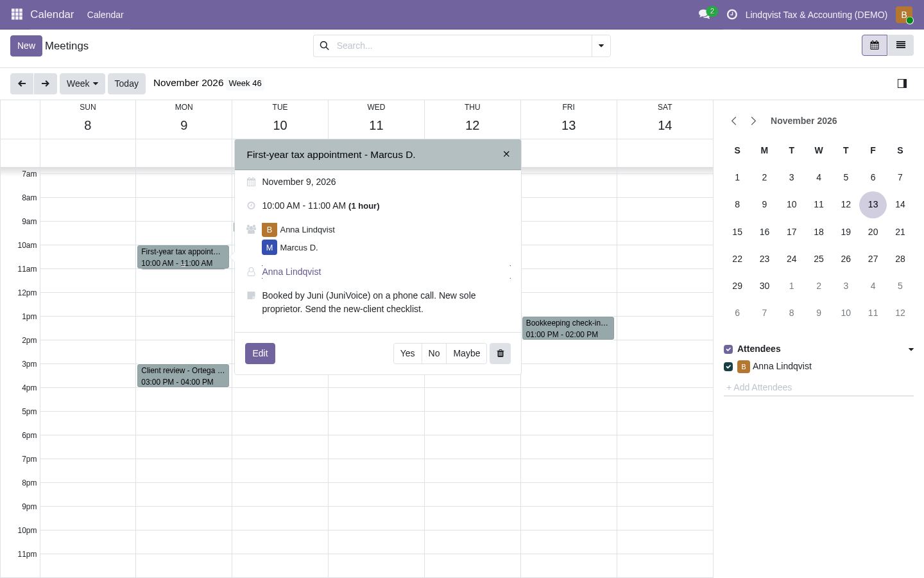This screenshot has height=578, width=924.
Task: Respond Maybe to the invitation
Action: [x=466, y=353]
